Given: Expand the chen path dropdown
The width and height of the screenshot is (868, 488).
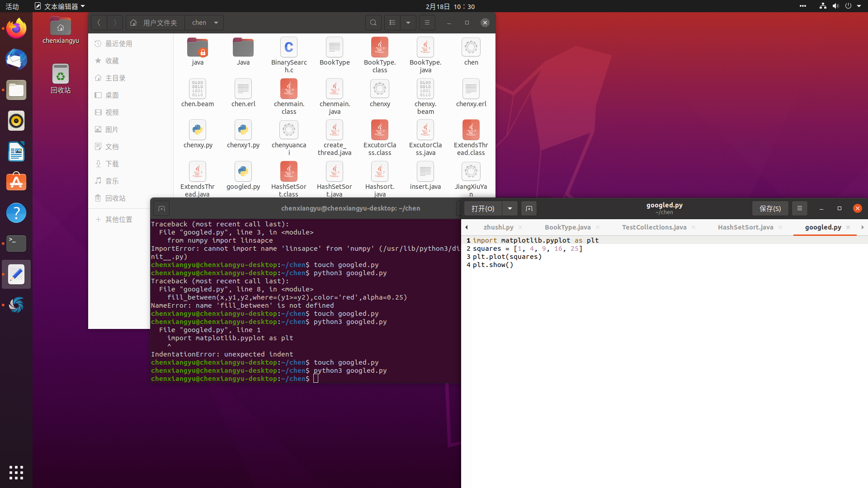Looking at the screenshot, I should (x=216, y=23).
